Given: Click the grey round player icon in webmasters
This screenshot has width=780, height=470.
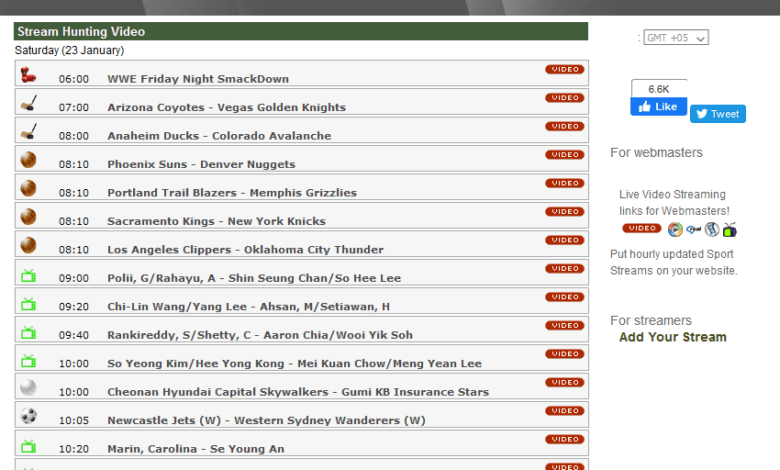Looking at the screenshot, I should point(712,229).
